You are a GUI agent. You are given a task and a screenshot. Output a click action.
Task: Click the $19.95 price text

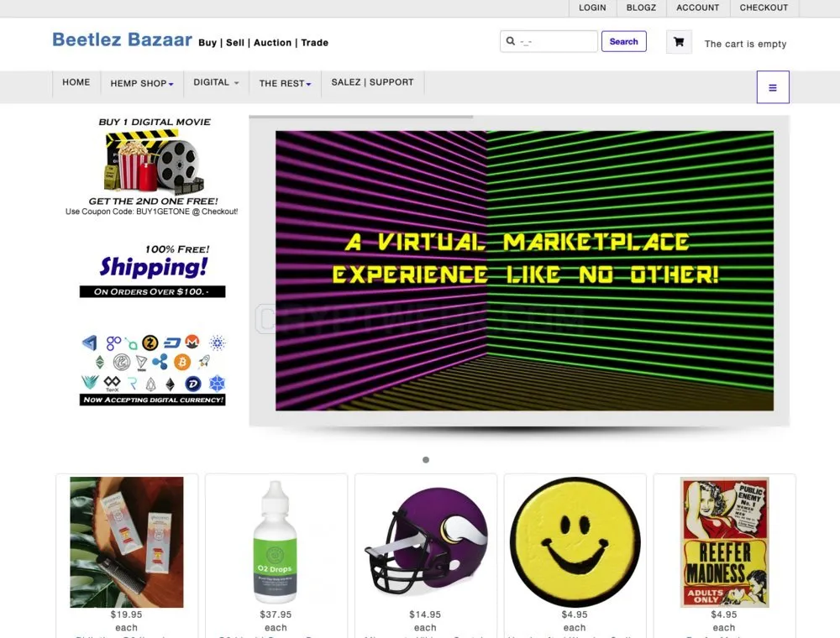tap(127, 614)
